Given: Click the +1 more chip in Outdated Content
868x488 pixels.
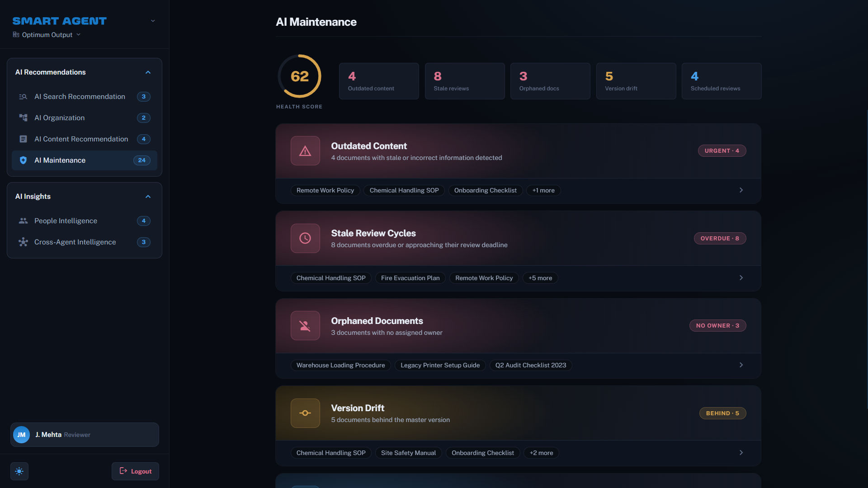Looking at the screenshot, I should 543,191.
